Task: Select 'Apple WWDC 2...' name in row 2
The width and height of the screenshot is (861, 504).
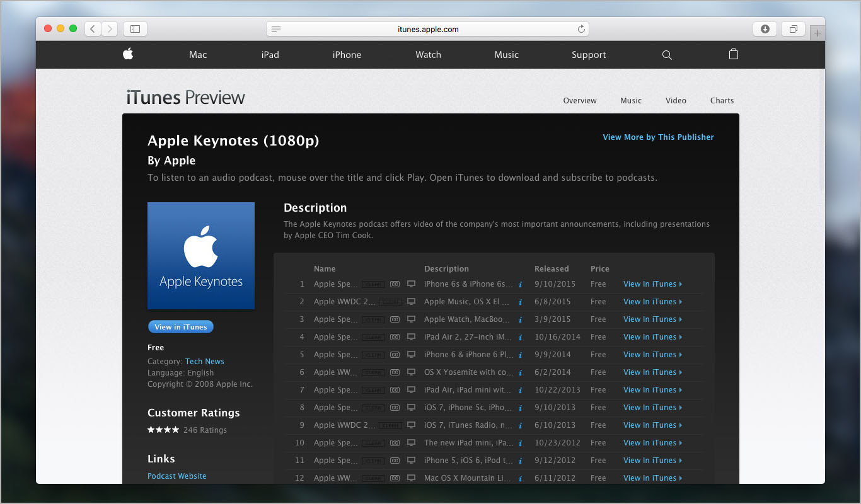Action: pyautogui.click(x=344, y=302)
